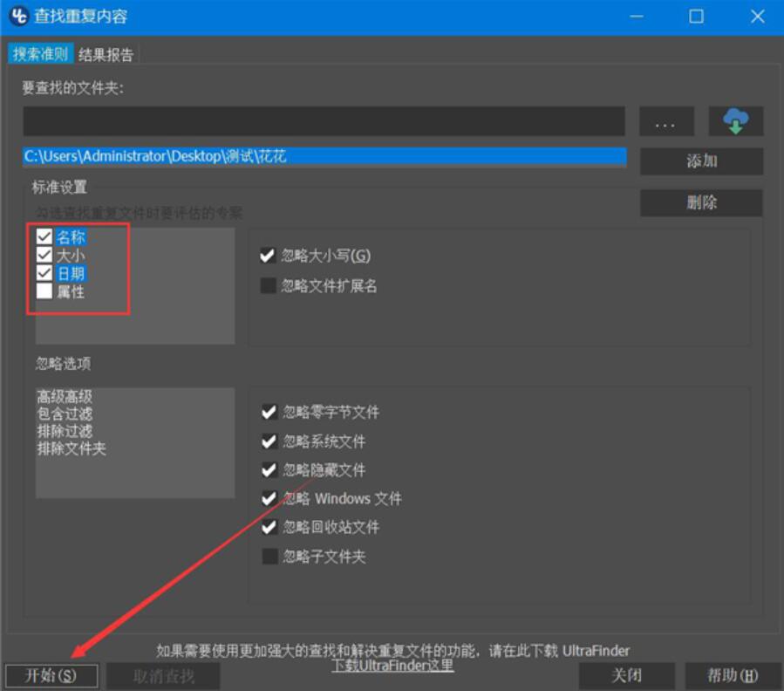Click the 添加 button
This screenshot has width=784, height=691.
tap(701, 161)
